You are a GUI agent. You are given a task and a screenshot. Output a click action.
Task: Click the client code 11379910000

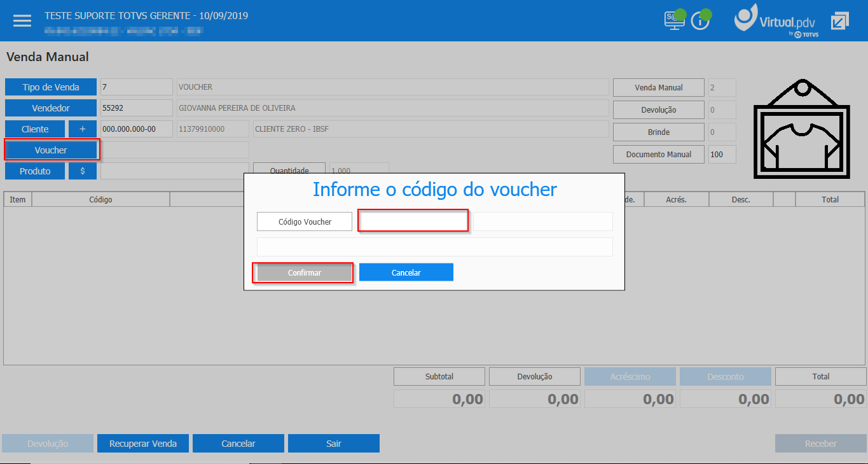coord(212,129)
